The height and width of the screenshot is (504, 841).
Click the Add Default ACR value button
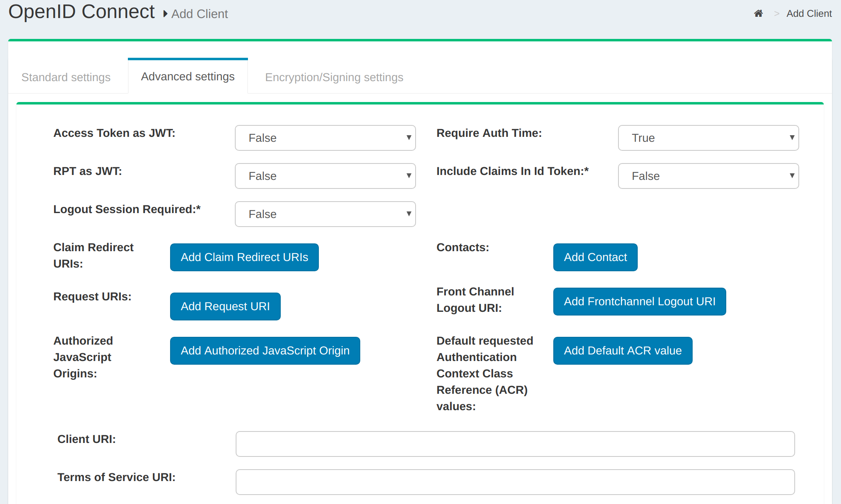(x=622, y=350)
